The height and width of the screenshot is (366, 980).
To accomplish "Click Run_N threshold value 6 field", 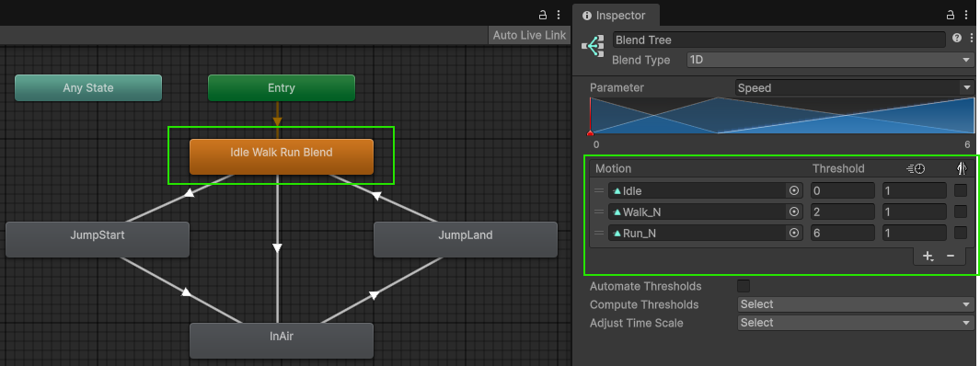I will click(x=843, y=233).
